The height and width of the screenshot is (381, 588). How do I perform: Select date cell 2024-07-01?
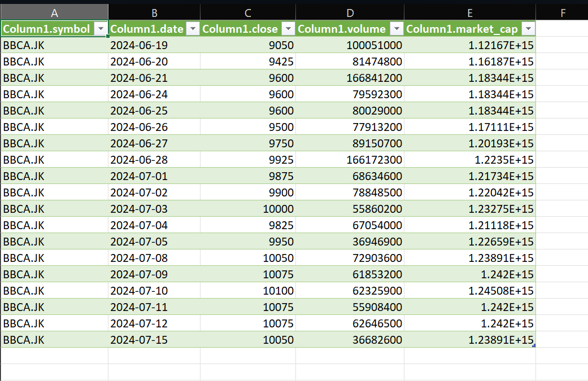point(154,176)
